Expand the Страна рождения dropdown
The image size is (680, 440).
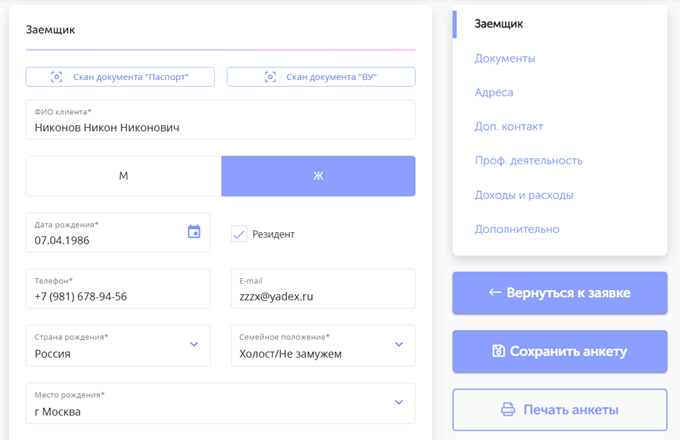point(194,345)
